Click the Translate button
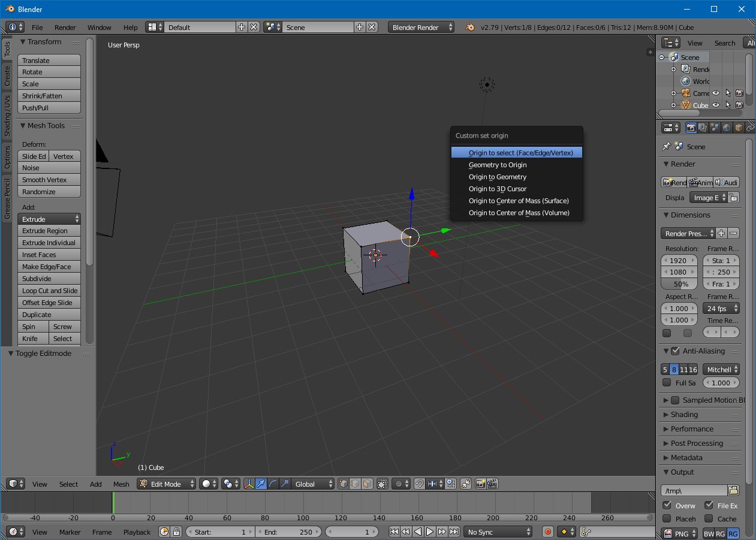Image resolution: width=756 pixels, height=540 pixels. (49, 61)
